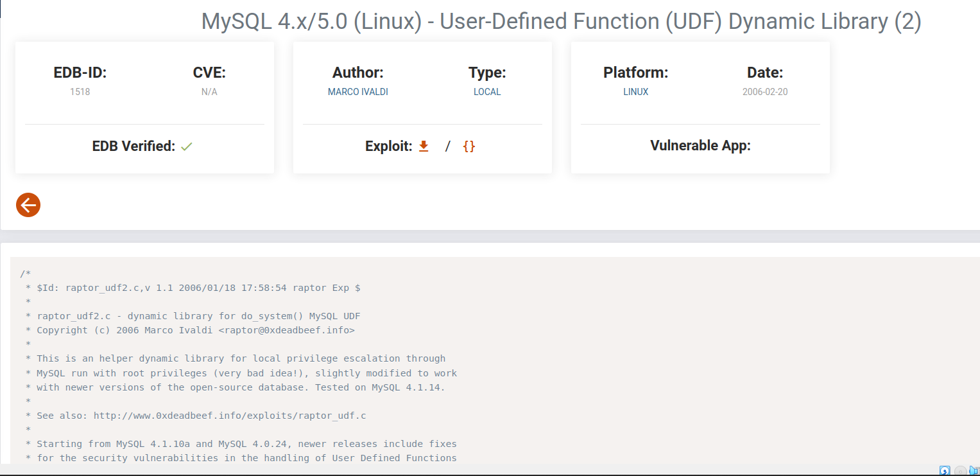Click VirtualBox hard disk status icon
The width and height of the screenshot is (980, 476).
coord(945,471)
